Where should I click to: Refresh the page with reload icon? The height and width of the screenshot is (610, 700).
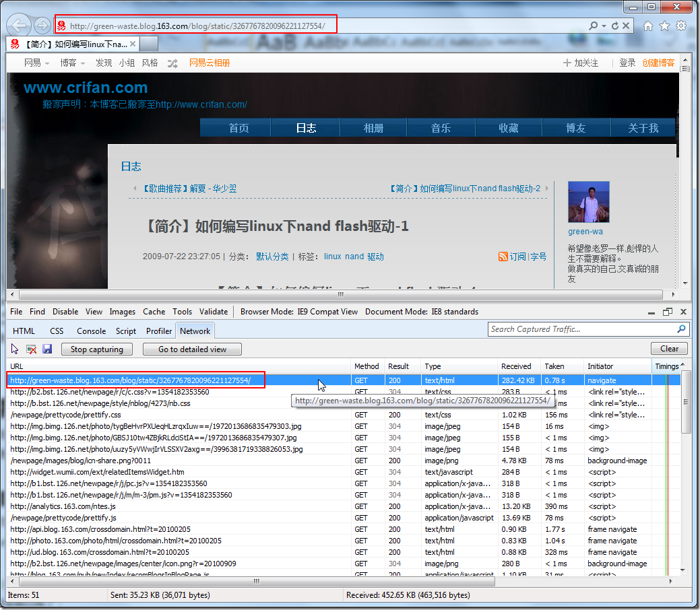614,26
